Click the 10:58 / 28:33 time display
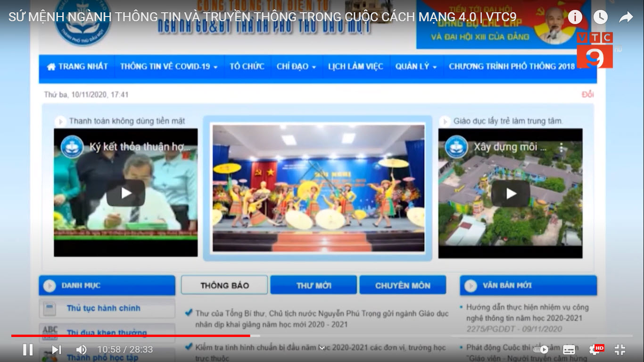The height and width of the screenshot is (362, 644). point(125,350)
